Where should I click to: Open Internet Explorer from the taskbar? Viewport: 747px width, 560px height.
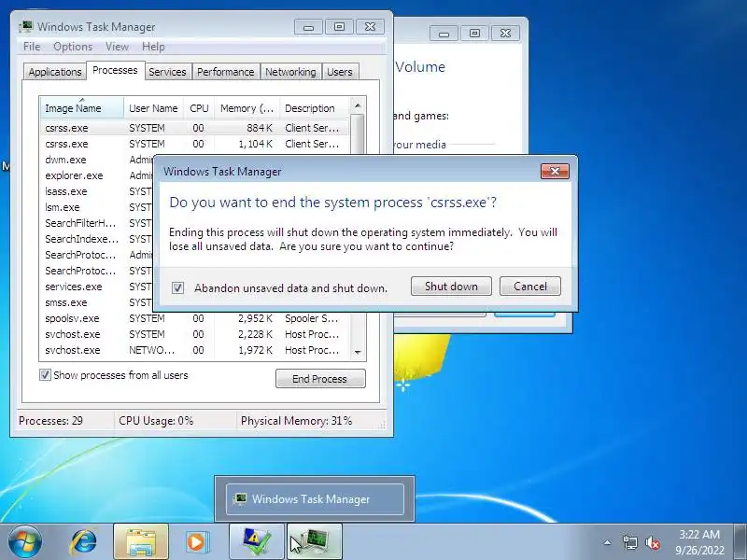[84, 542]
